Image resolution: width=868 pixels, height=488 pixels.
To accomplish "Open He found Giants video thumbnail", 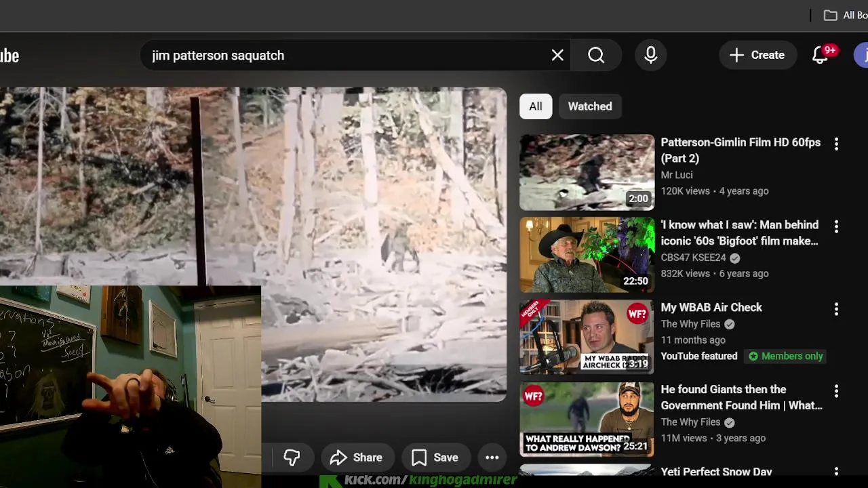I will click(x=587, y=420).
